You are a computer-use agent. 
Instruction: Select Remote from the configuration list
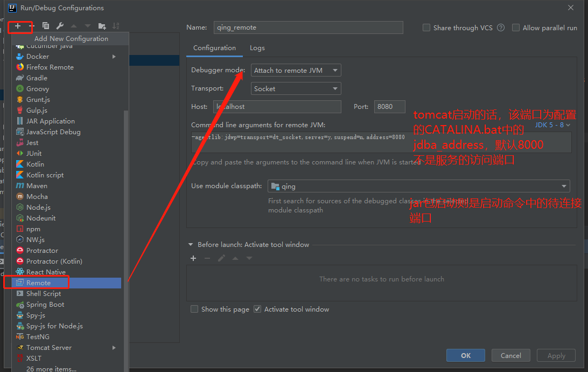(38, 283)
